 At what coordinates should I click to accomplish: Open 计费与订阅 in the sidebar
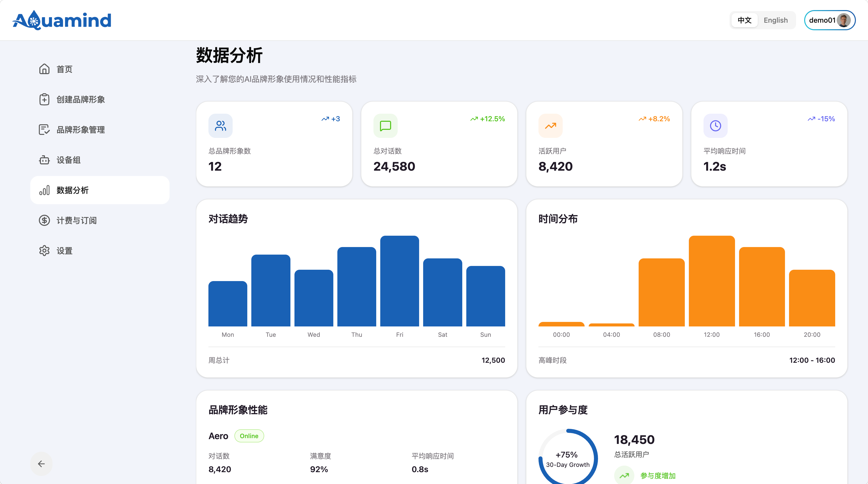[x=100, y=221]
